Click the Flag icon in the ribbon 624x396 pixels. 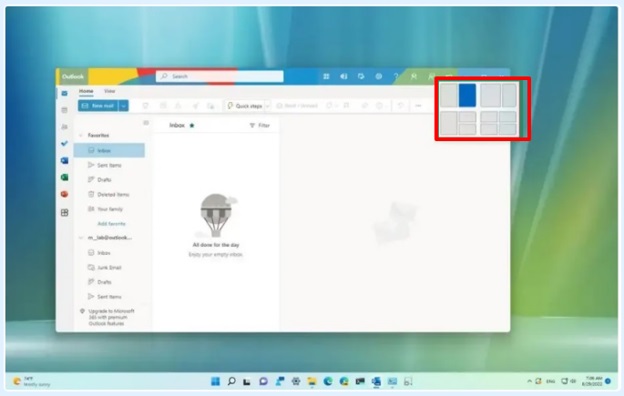[346, 105]
